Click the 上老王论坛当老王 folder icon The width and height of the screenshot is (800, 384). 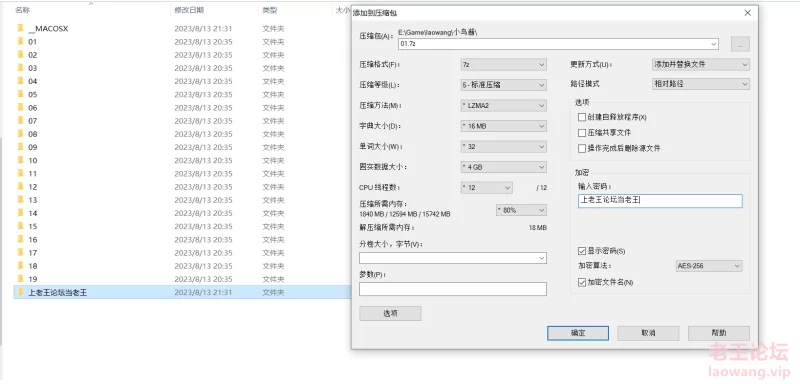(20, 292)
